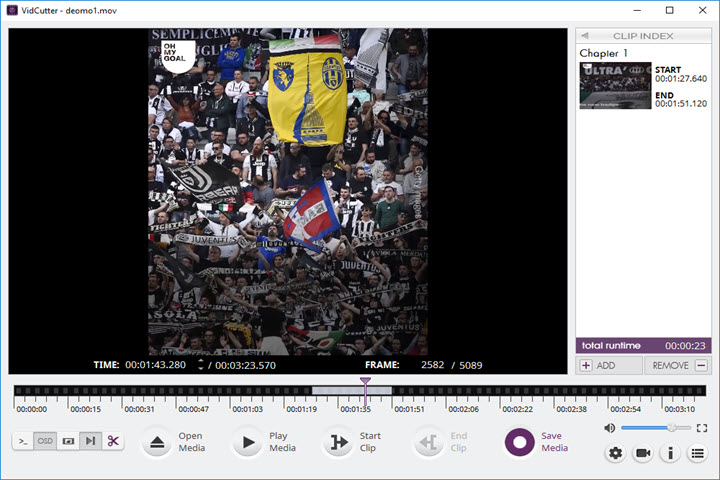Click the Play Media button
The image size is (720, 480).
click(x=248, y=442)
